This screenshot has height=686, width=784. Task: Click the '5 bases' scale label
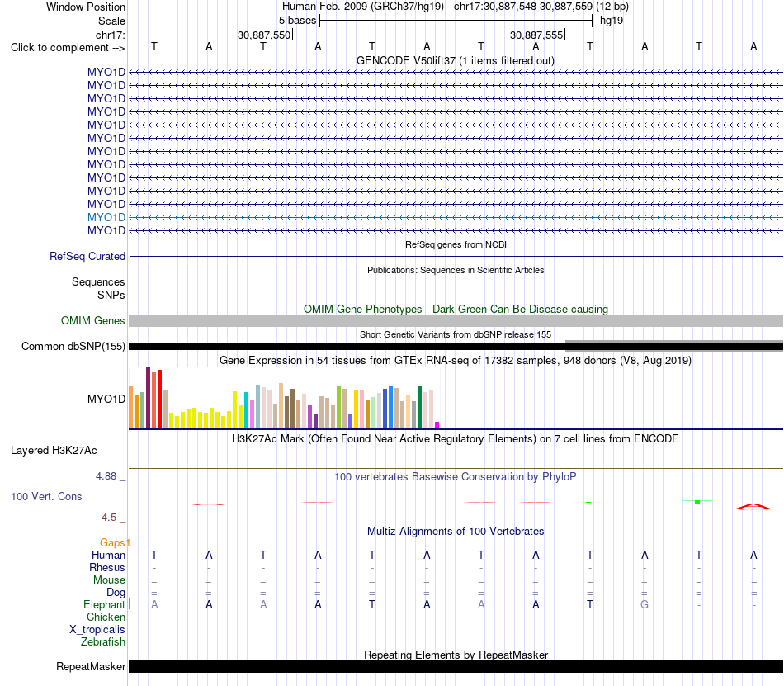point(297,21)
